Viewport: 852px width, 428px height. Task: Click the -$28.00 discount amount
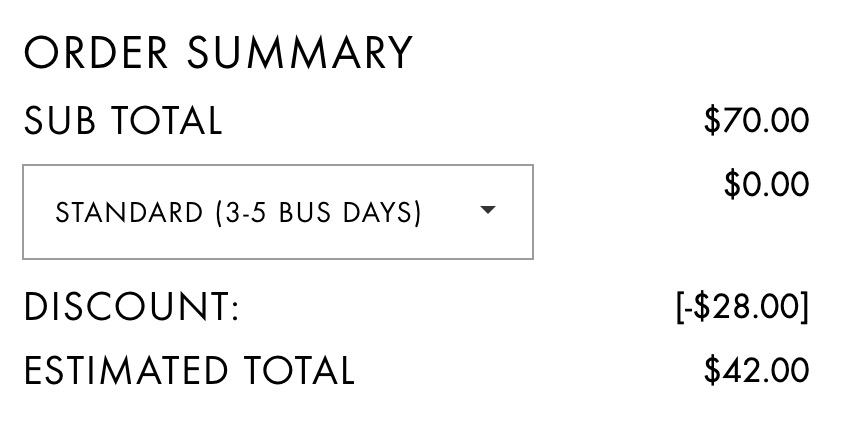point(742,307)
